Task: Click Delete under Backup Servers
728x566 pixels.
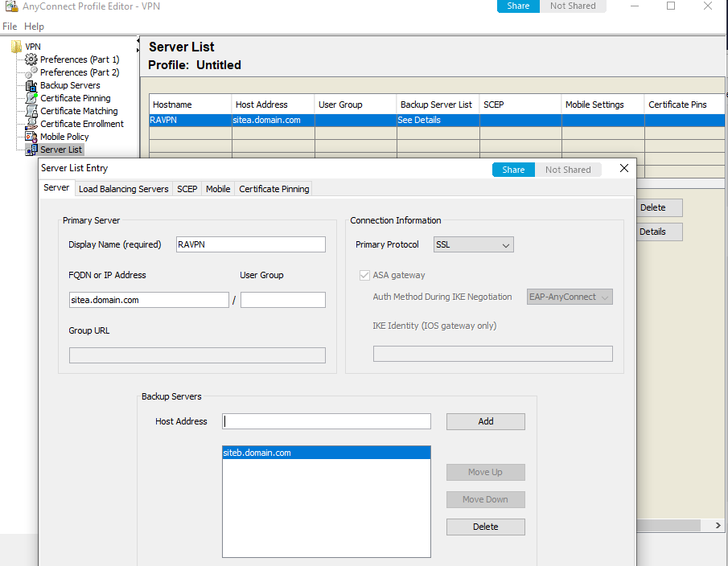Action: click(486, 527)
